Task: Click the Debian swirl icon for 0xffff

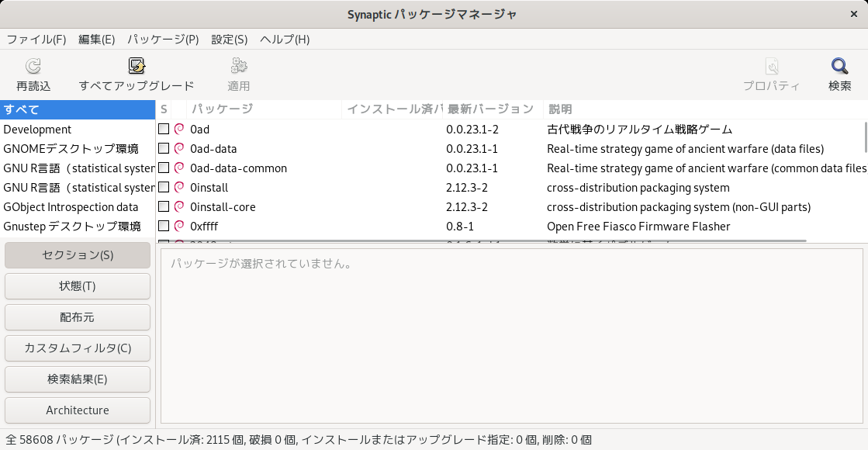Action: (x=179, y=226)
